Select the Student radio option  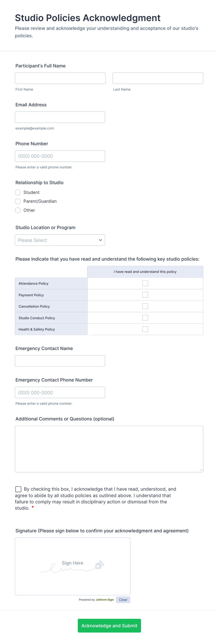coord(18,192)
